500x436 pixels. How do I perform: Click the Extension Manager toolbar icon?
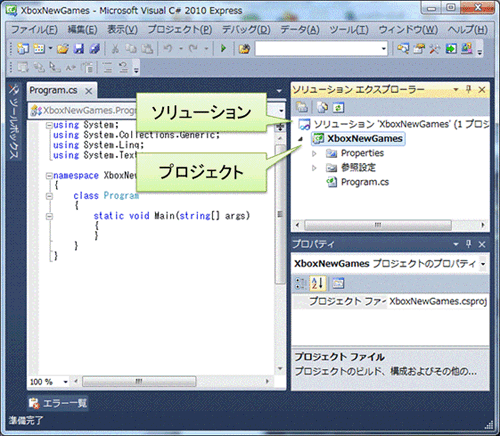[x=467, y=49]
